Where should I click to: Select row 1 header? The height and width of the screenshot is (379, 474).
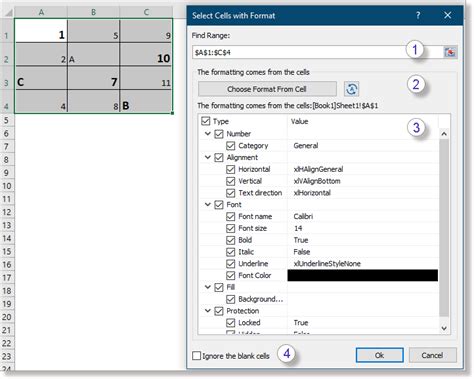point(7,31)
